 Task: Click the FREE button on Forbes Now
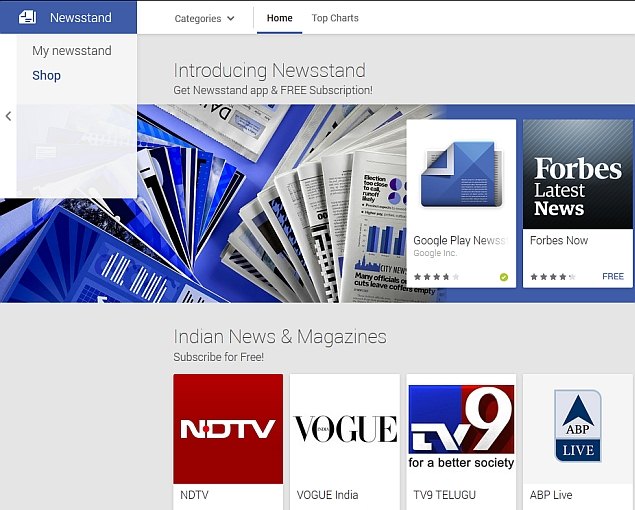(613, 276)
